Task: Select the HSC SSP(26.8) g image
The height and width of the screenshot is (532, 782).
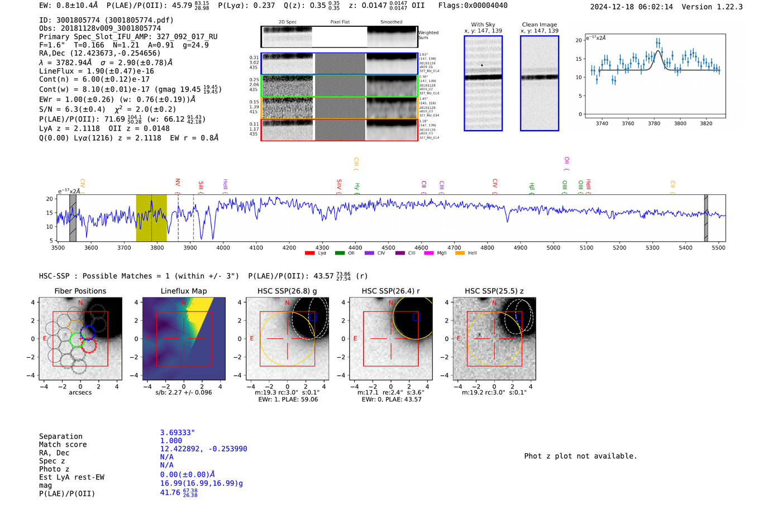Action: coord(288,339)
